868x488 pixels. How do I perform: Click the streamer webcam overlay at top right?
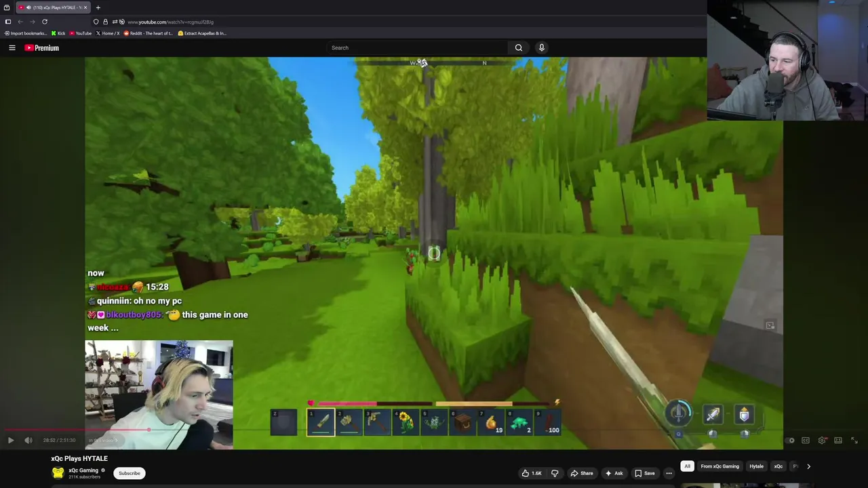point(787,60)
